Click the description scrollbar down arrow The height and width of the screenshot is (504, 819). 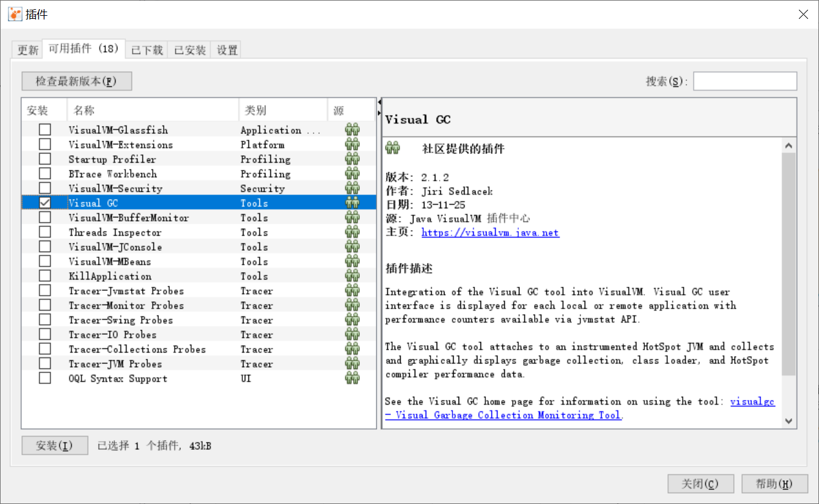point(789,421)
